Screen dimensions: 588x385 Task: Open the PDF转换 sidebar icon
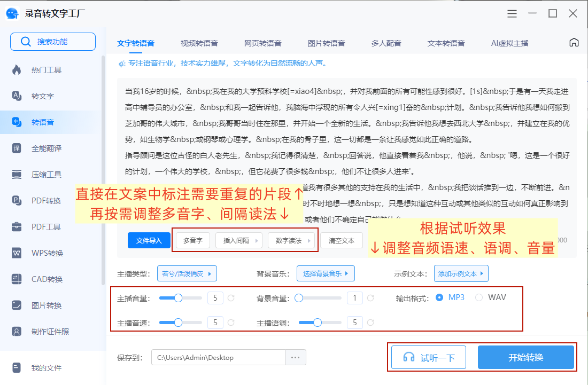tap(17, 201)
